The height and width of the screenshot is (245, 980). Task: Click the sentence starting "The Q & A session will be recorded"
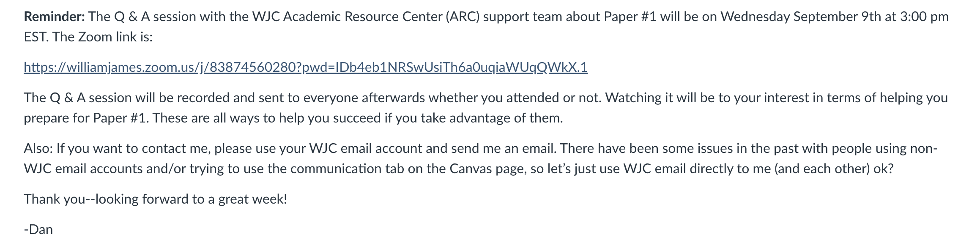[x=312, y=98]
